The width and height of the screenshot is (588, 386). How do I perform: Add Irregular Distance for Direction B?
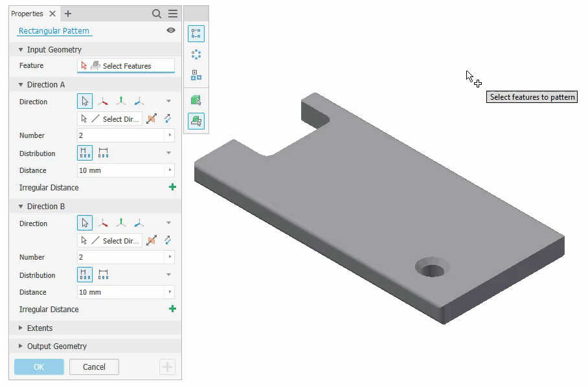pos(172,309)
